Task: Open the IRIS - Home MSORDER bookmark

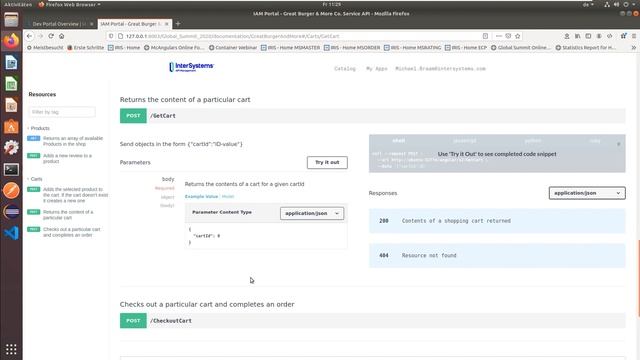Action: [x=351, y=47]
